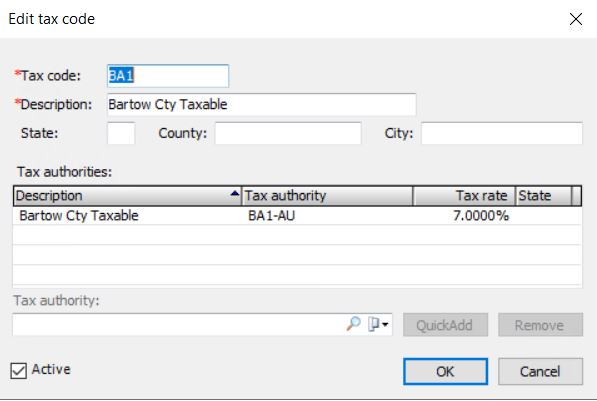Screen dimensions: 597x401
Task: Click the Remove button
Action: coord(540,325)
